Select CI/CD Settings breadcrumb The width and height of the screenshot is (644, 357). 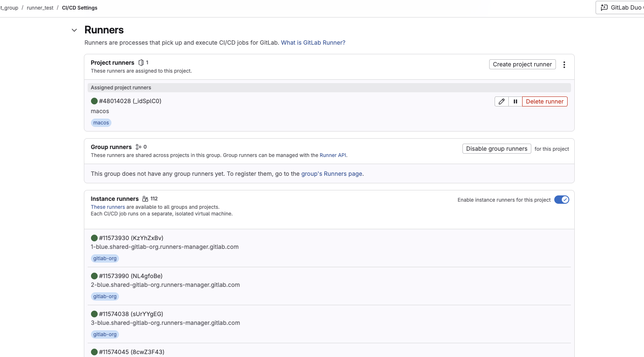pos(80,8)
